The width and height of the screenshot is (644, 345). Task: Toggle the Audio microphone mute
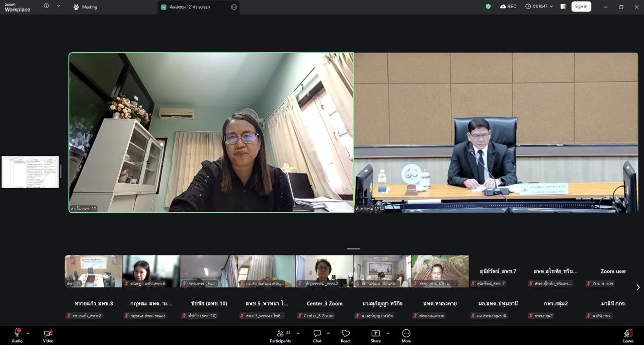pyautogui.click(x=17, y=333)
